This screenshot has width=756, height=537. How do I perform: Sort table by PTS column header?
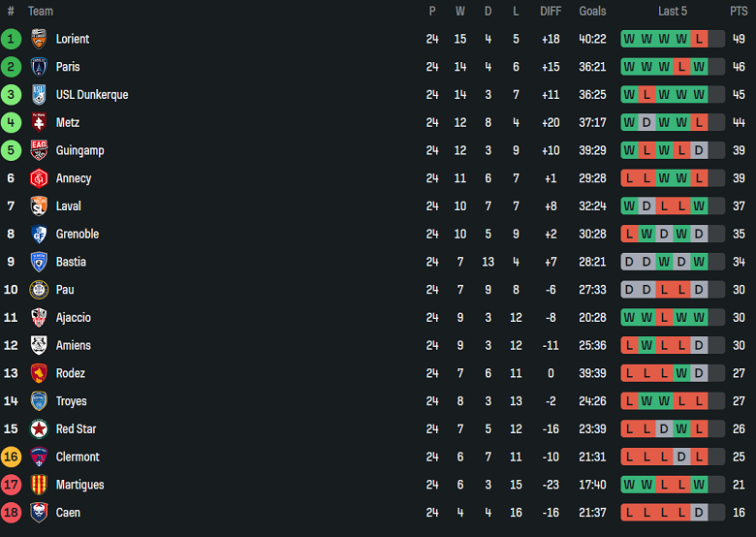click(739, 12)
